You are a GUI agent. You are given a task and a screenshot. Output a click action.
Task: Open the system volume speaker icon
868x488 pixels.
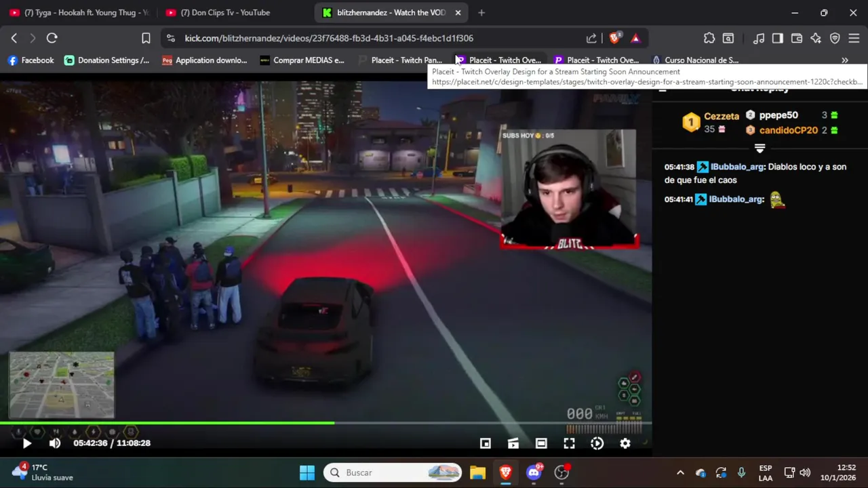(805, 472)
